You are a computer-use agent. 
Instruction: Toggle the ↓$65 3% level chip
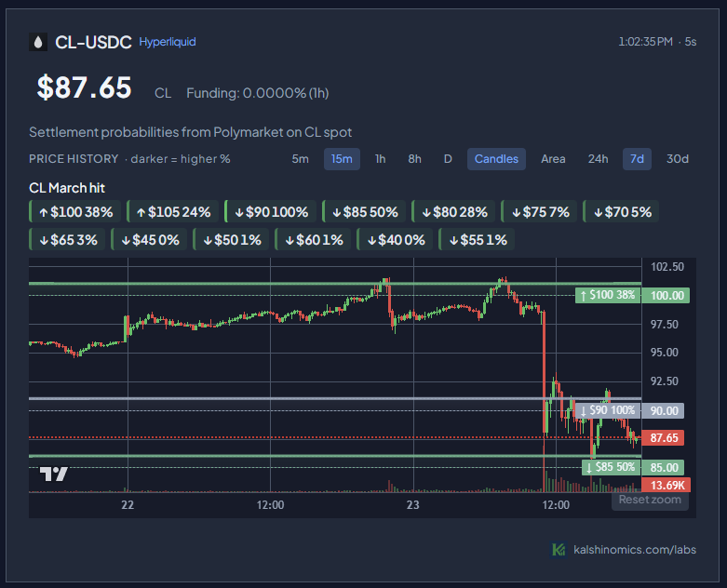pyautogui.click(x=67, y=239)
